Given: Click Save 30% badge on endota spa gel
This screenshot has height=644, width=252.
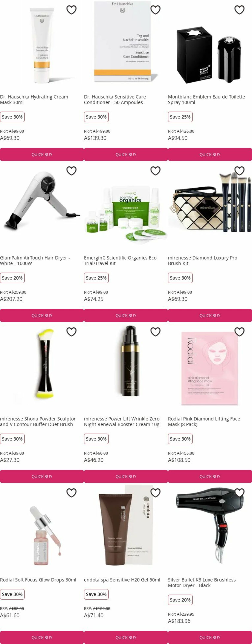Looking at the screenshot, I should (96, 594).
